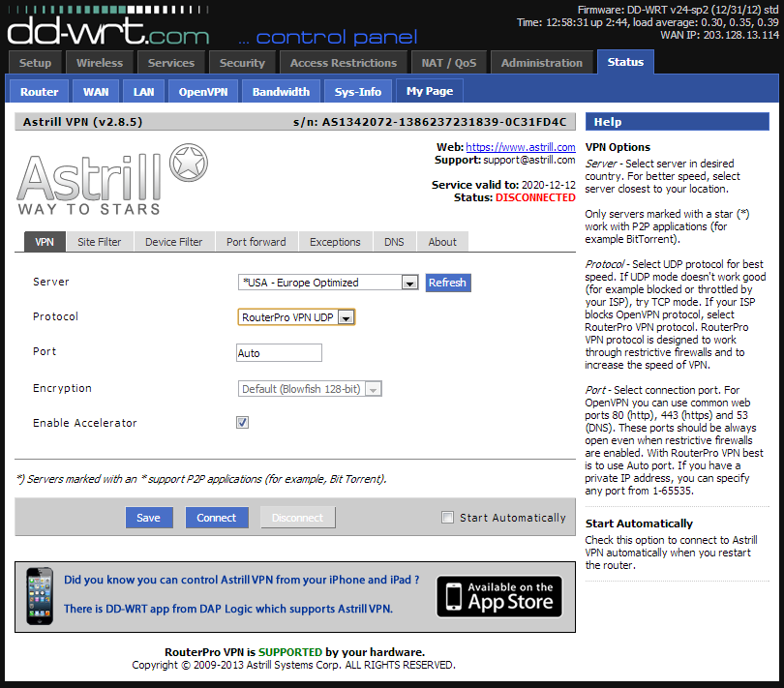The image size is (784, 688).
Task: Click the Time 12:58:31 uptime text
Action: (x=648, y=22)
